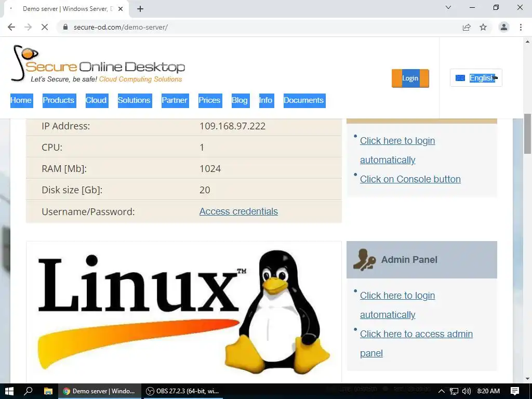Open File Explorer from the taskbar
Screen dimensions: 532x399
coord(48,391)
